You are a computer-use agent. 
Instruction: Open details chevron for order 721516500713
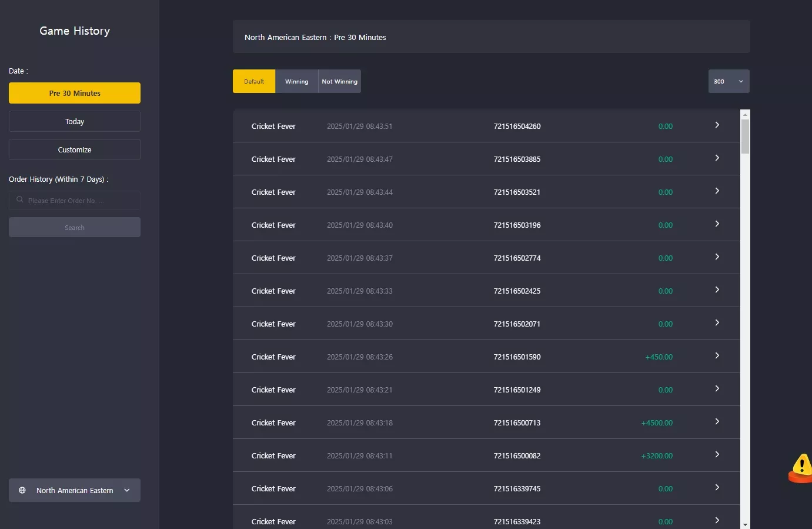tap(717, 421)
